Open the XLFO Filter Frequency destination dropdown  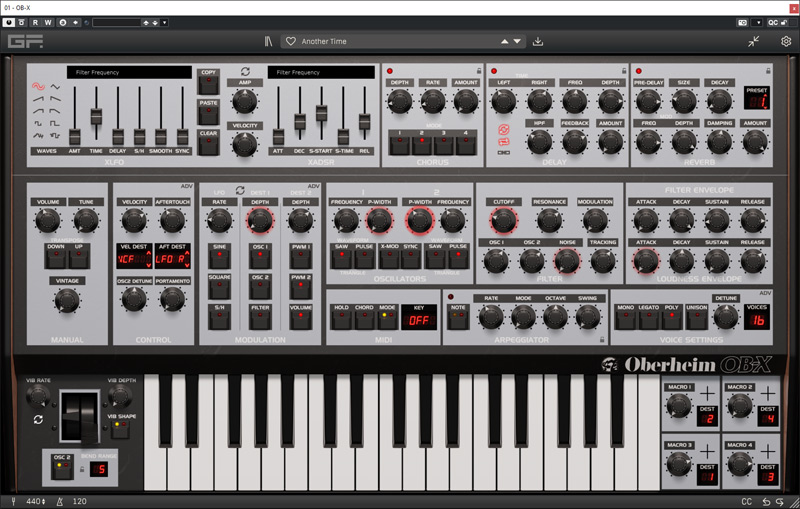pyautogui.click(x=129, y=72)
